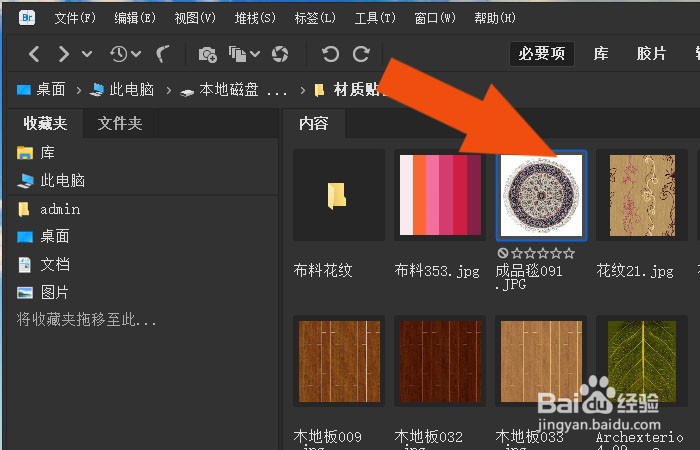Click 桌面 in the breadcrumb path
The height and width of the screenshot is (450, 700).
pyautogui.click(x=50, y=89)
